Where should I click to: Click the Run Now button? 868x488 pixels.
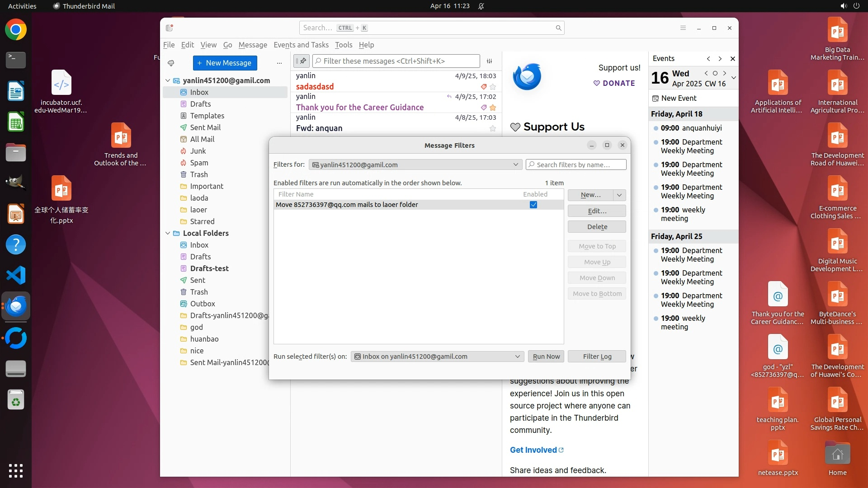coord(546,357)
